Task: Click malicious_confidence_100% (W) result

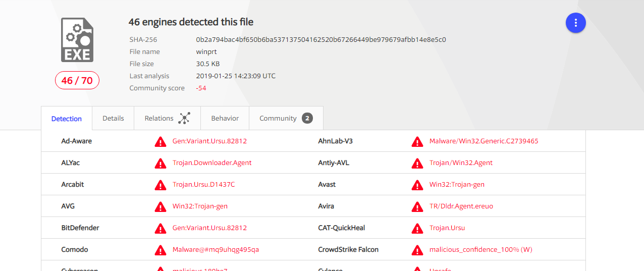Action: (x=481, y=250)
